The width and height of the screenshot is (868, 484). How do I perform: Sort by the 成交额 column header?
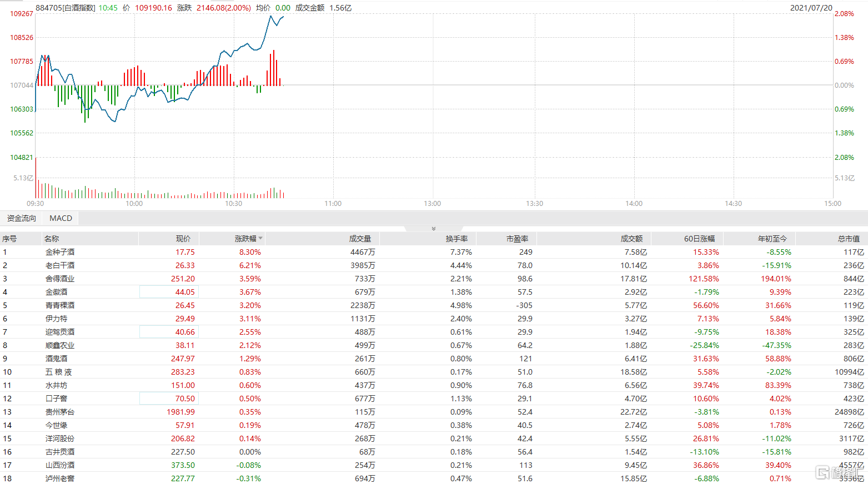[x=631, y=239]
